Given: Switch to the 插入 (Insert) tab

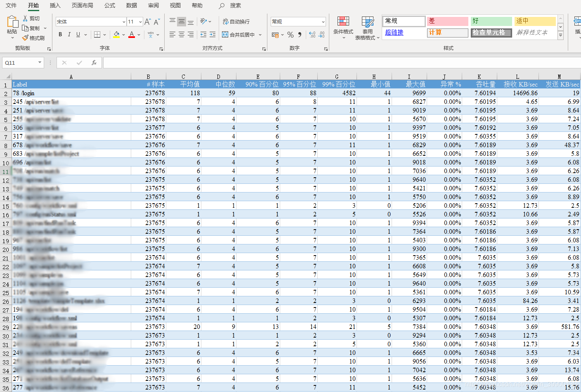Looking at the screenshot, I should point(55,5).
